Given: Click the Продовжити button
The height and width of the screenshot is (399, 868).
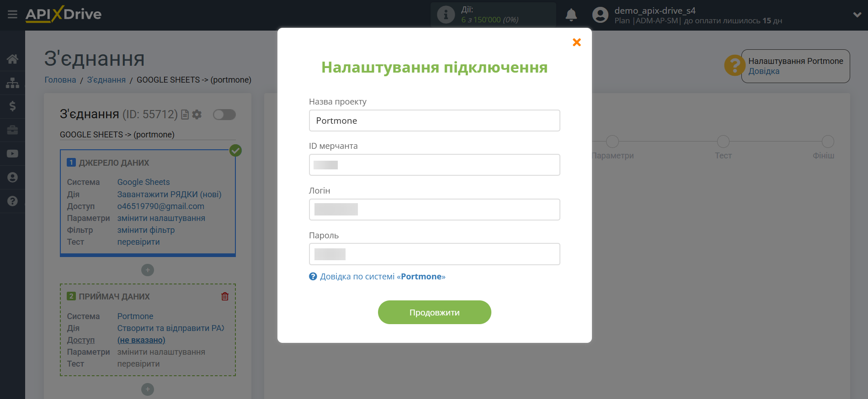Looking at the screenshot, I should [434, 312].
